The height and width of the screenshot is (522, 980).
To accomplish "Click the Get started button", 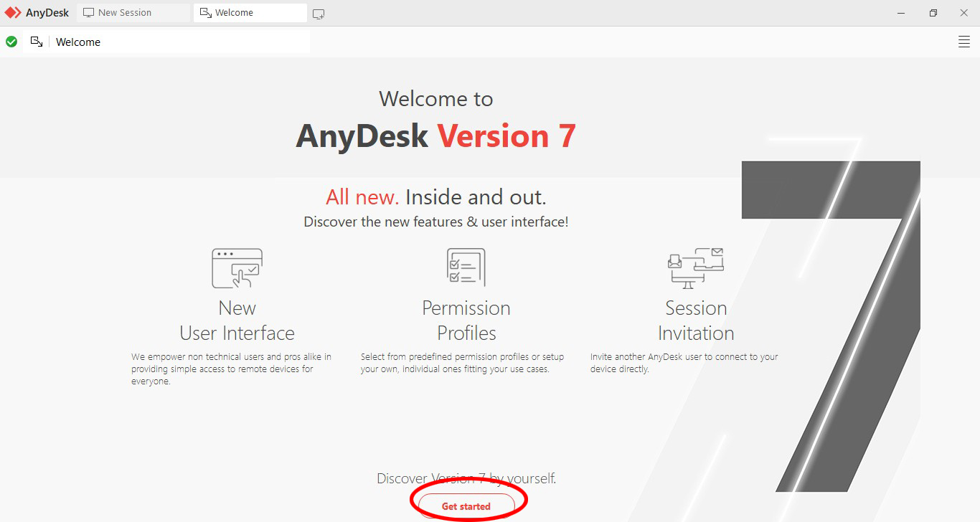I will tap(466, 506).
